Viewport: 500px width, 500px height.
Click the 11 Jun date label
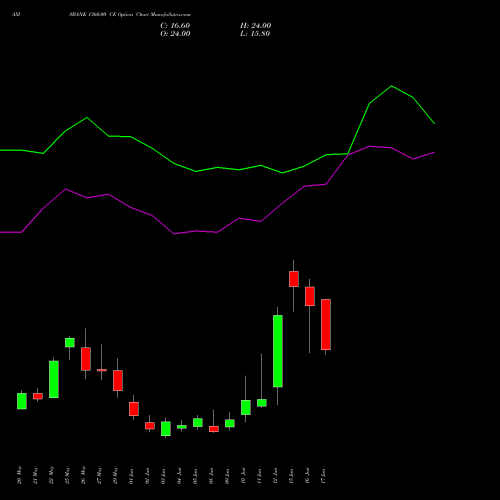tap(259, 476)
